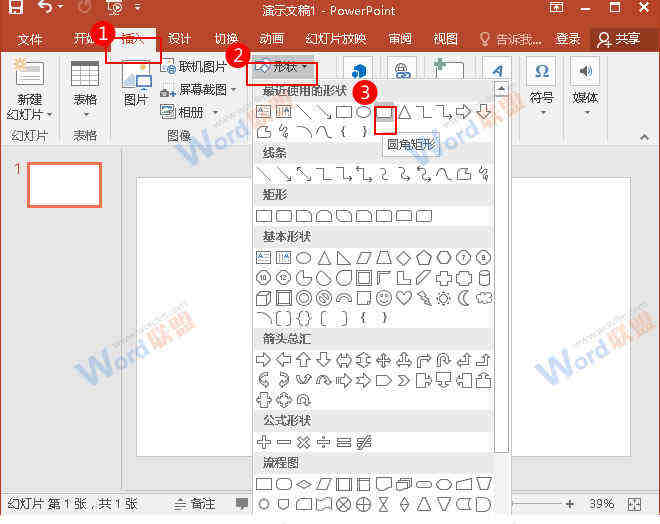Select the up arrow in 箭头总汇

coord(303,360)
